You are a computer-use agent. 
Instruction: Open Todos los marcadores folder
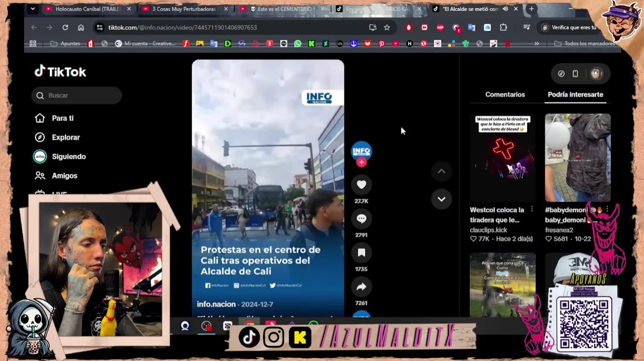coord(584,44)
